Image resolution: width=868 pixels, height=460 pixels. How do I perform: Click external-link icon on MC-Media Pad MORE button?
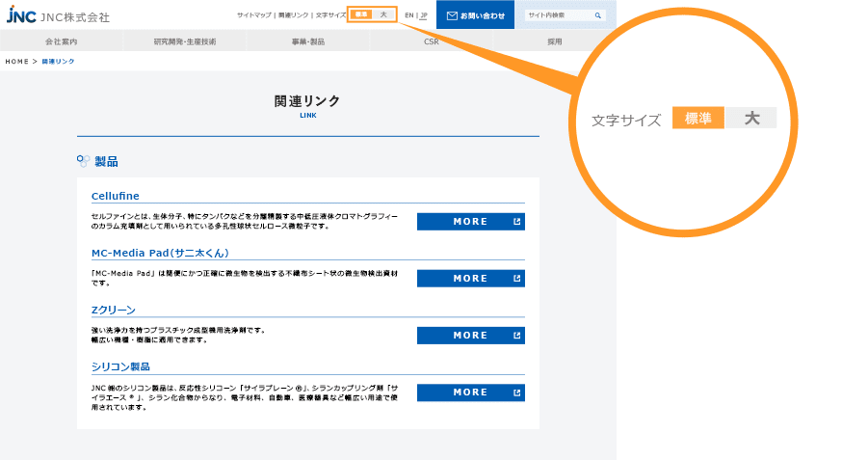tap(516, 278)
